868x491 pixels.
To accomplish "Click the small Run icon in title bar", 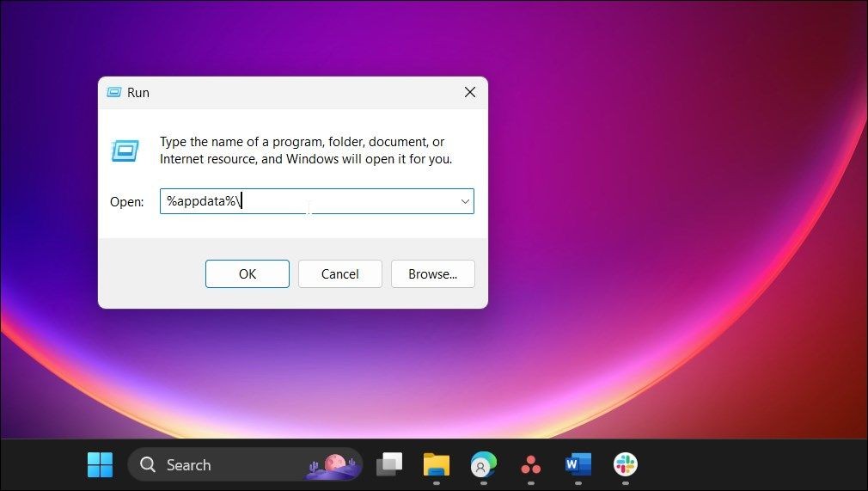I will click(x=114, y=93).
